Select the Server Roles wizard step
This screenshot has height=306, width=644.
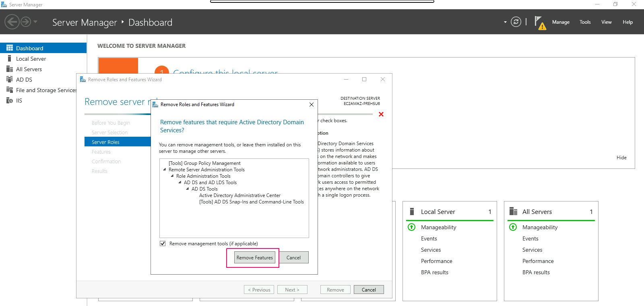[x=118, y=142]
